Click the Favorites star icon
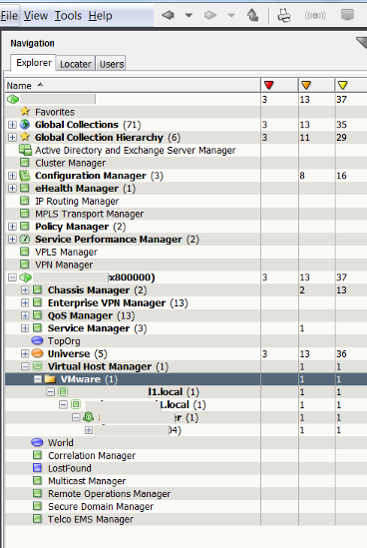Viewport: 367px width, 548px height. click(x=25, y=111)
